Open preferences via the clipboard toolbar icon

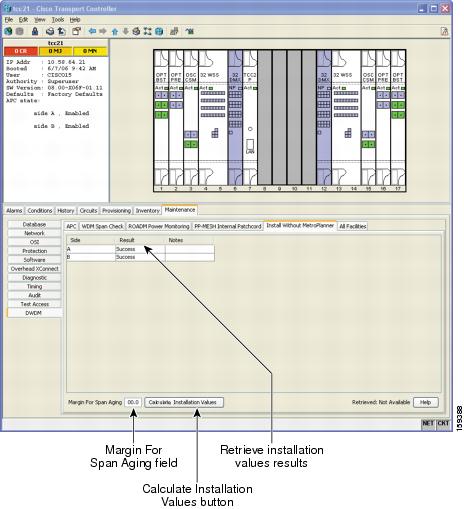point(77,31)
